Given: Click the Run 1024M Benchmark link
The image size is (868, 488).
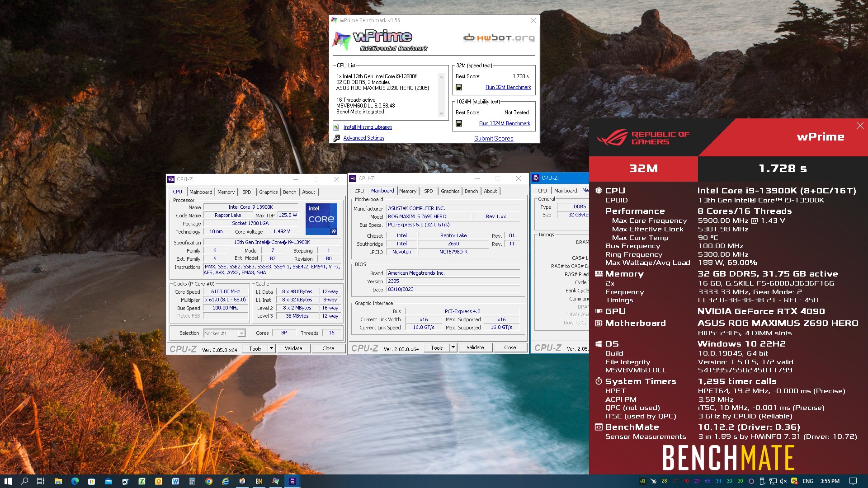Looking at the screenshot, I should (x=505, y=123).
